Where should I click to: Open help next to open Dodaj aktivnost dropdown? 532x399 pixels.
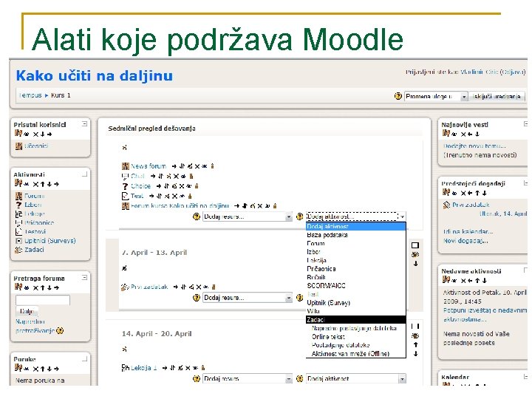[x=299, y=216]
